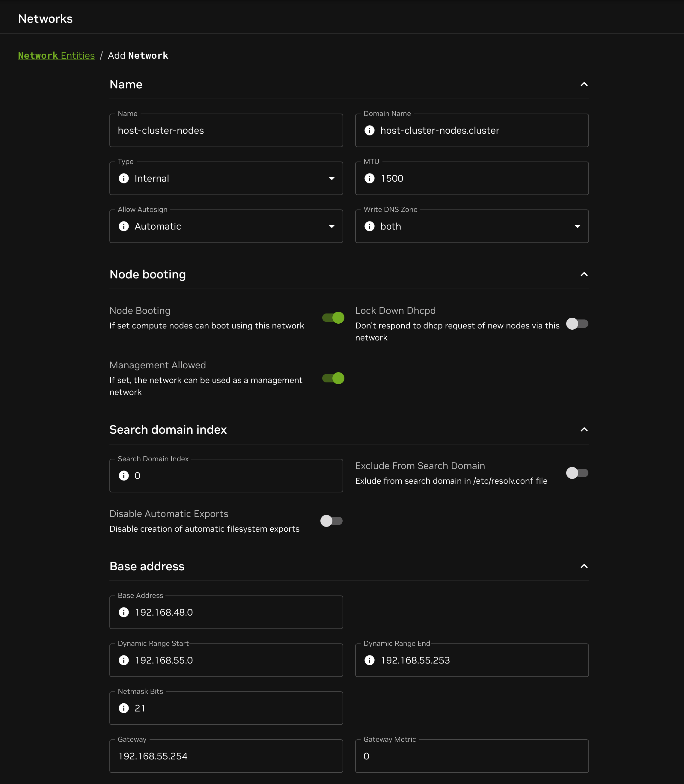Click the MTU info icon
The width and height of the screenshot is (684, 784).
click(x=369, y=178)
